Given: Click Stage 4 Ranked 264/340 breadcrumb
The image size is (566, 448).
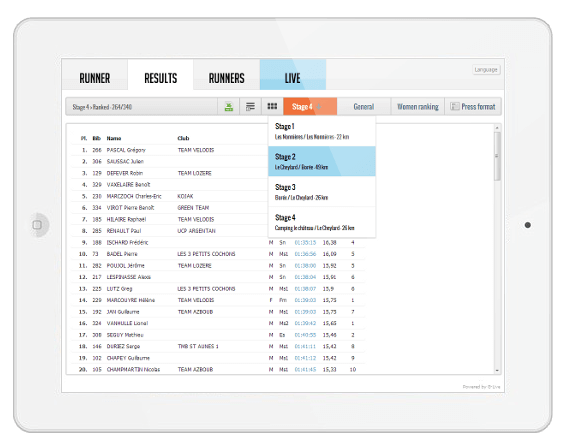Looking at the screenshot, I should pos(102,107).
